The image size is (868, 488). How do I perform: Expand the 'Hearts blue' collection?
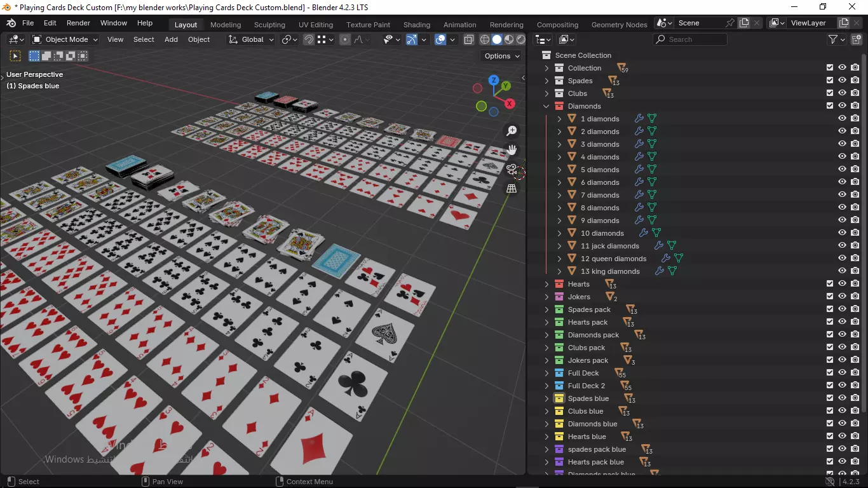(546, 437)
